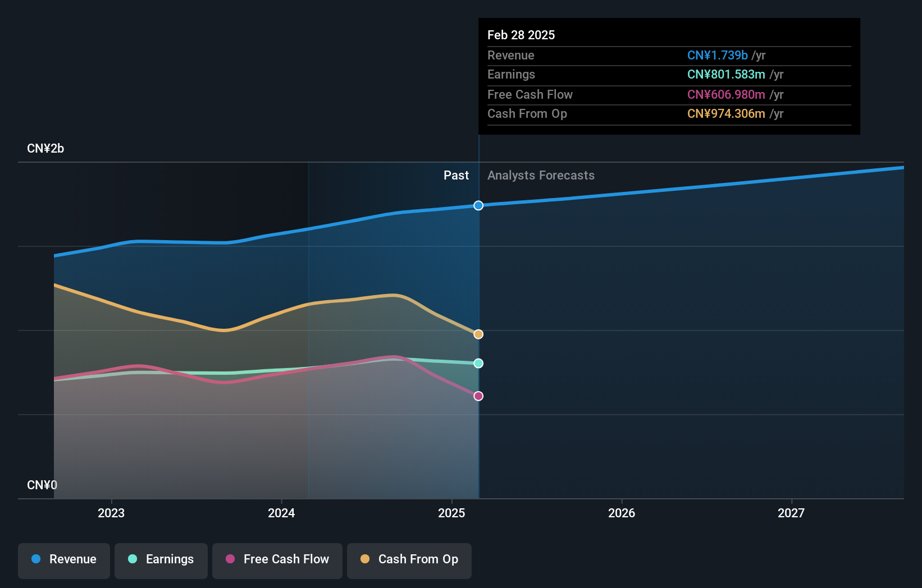This screenshot has height=588, width=922.
Task: Click the 2023 x-axis label
Action: click(x=111, y=513)
